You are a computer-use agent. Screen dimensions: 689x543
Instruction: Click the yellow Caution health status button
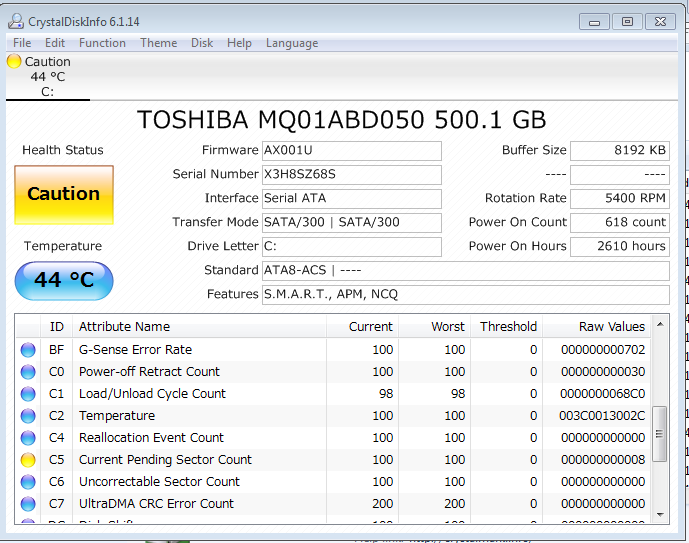point(64,195)
